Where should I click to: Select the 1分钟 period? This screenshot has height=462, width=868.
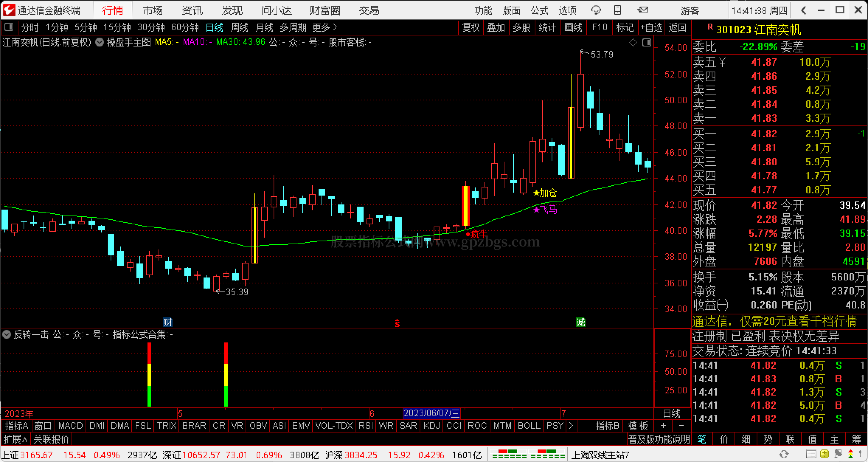tap(57, 27)
